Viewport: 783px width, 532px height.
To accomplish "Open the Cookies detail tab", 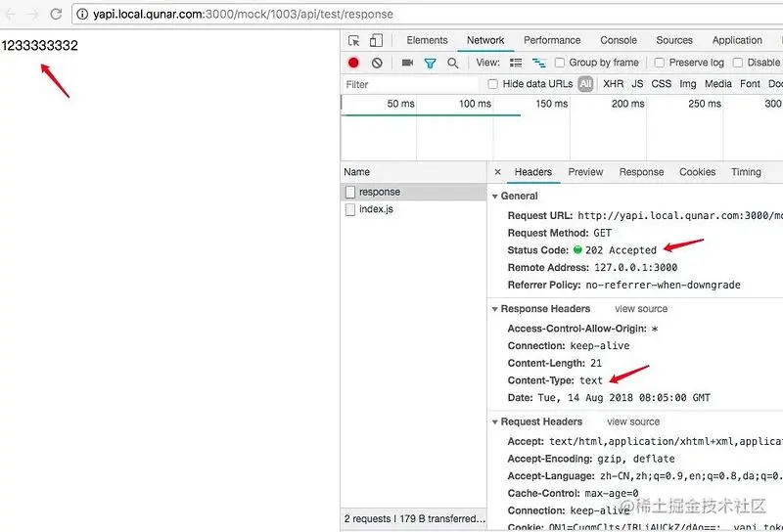I will click(x=698, y=172).
